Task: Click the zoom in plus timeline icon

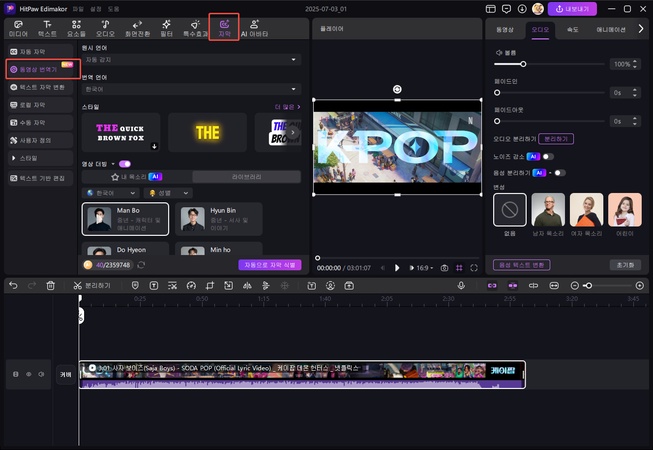Action: coord(640,286)
